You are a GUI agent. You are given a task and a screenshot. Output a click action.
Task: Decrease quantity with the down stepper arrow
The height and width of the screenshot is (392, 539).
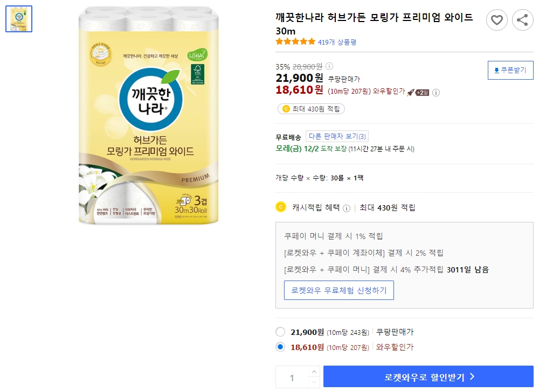[x=314, y=381]
